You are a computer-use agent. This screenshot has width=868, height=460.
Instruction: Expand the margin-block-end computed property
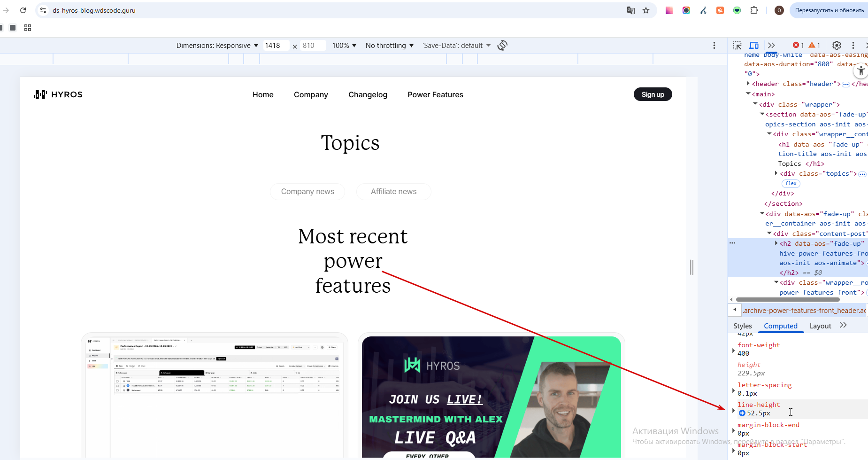click(734, 430)
